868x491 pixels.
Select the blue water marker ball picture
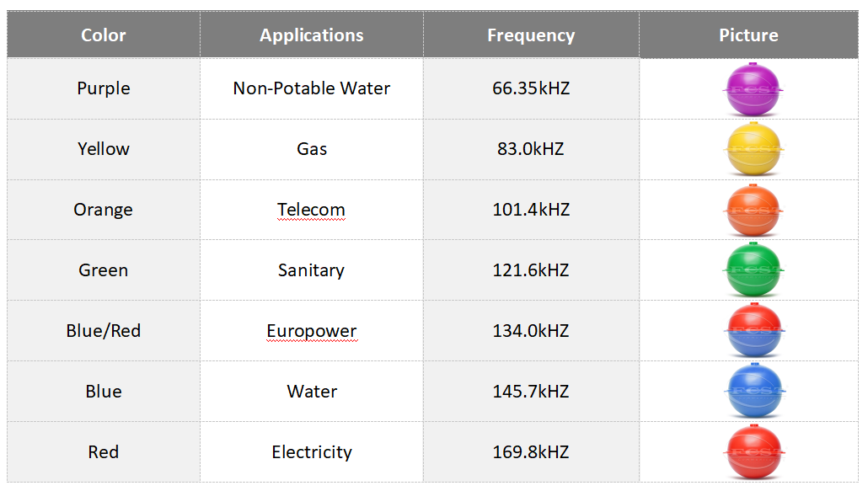(x=753, y=392)
